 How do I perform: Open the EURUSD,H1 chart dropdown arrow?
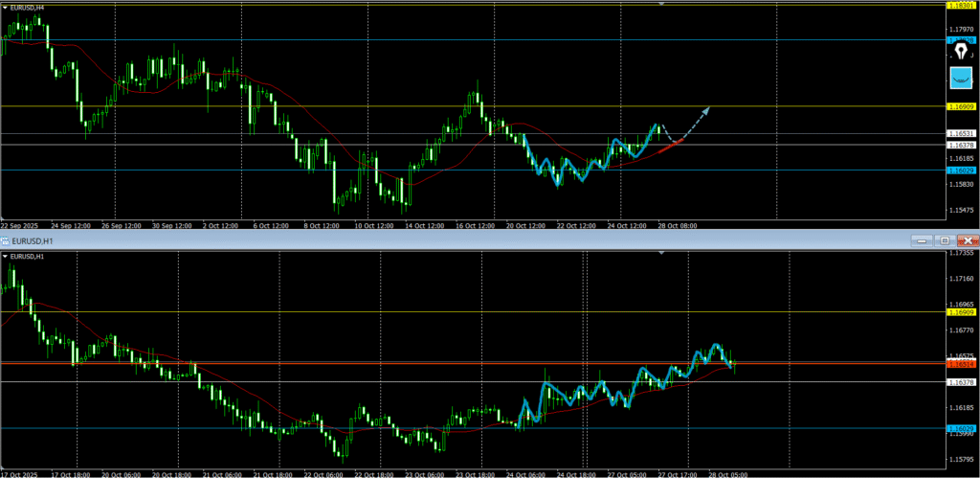(x=5, y=257)
